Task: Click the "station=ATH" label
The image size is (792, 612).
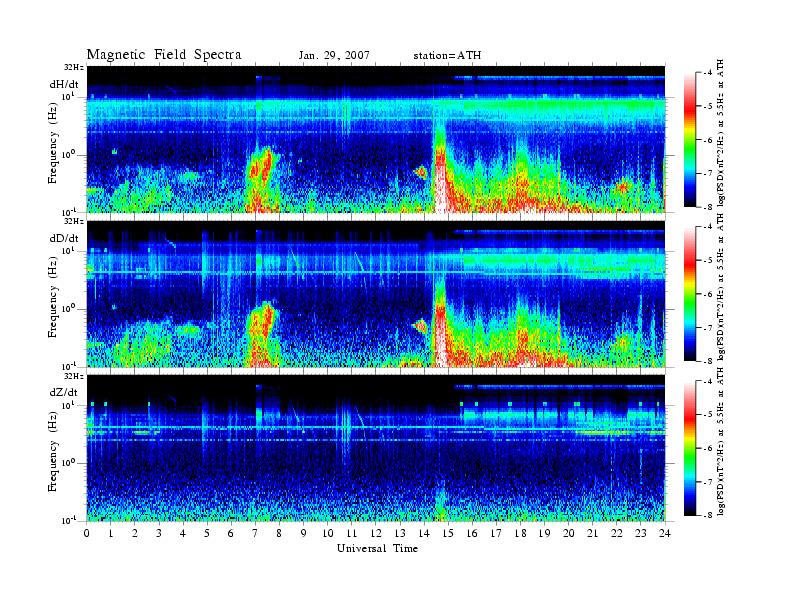Action: coord(447,56)
